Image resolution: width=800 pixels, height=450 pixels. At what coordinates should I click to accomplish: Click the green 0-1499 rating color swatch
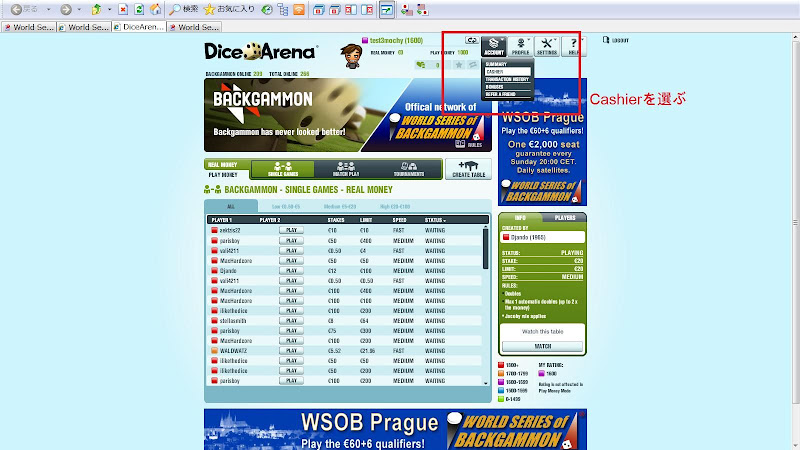tap(501, 399)
